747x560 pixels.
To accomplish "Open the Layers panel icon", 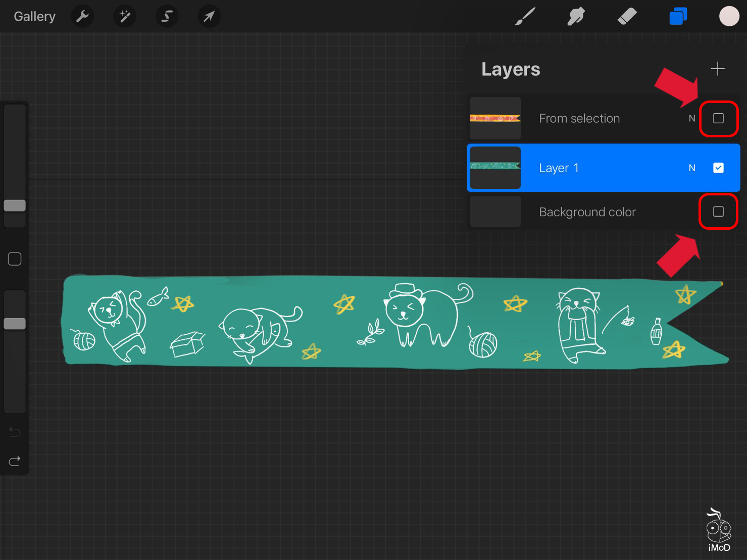I will (x=678, y=16).
